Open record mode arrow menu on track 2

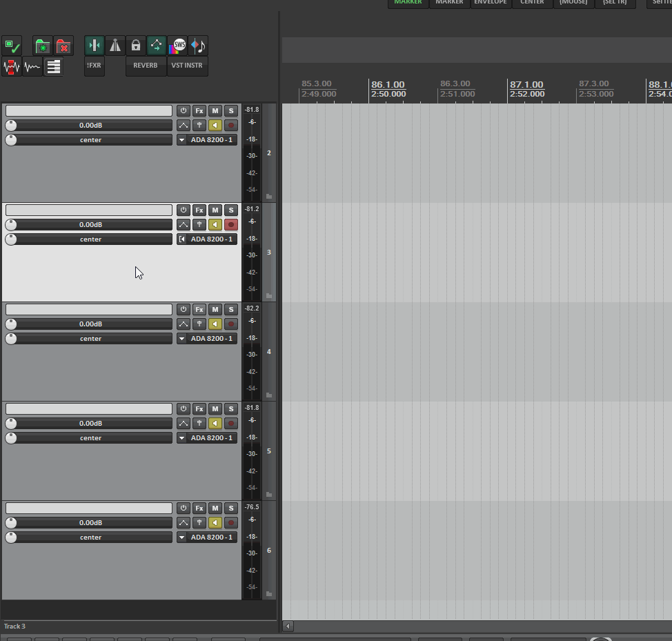click(181, 140)
